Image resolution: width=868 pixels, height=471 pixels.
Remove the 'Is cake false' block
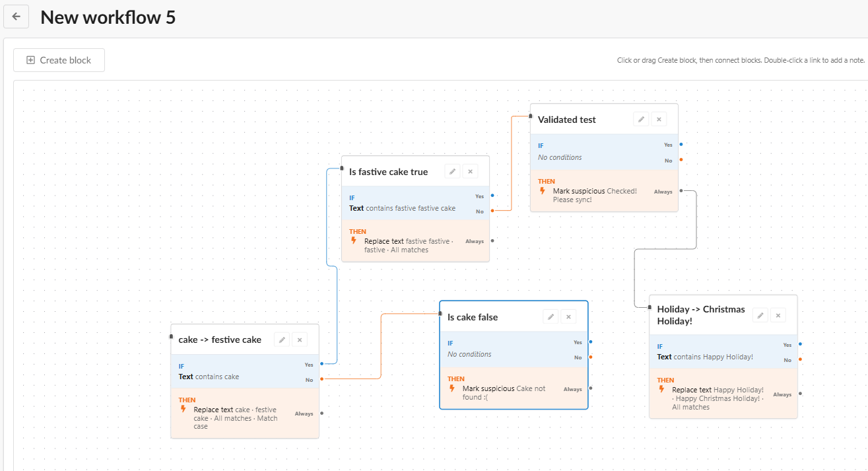pos(568,317)
